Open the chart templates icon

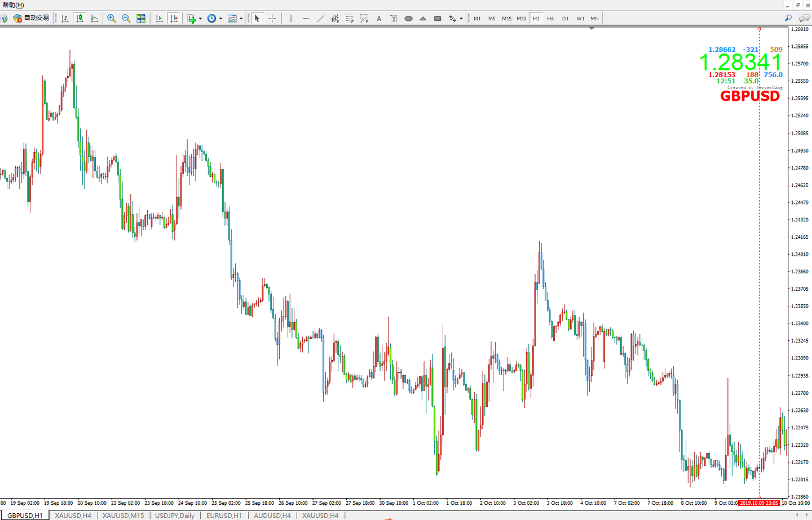[232, 18]
